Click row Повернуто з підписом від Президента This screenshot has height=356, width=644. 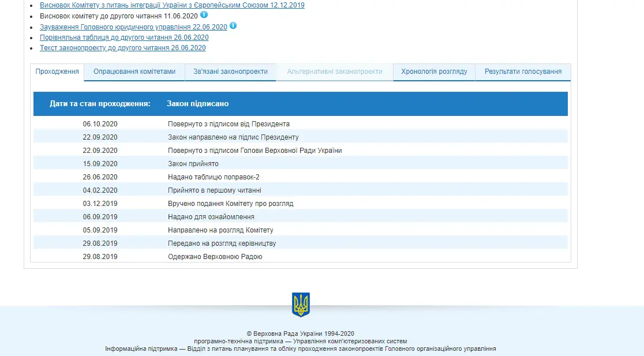pyautogui.click(x=229, y=124)
